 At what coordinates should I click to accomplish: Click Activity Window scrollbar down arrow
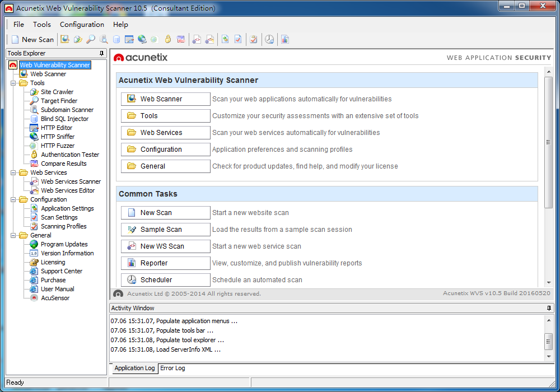point(549,356)
